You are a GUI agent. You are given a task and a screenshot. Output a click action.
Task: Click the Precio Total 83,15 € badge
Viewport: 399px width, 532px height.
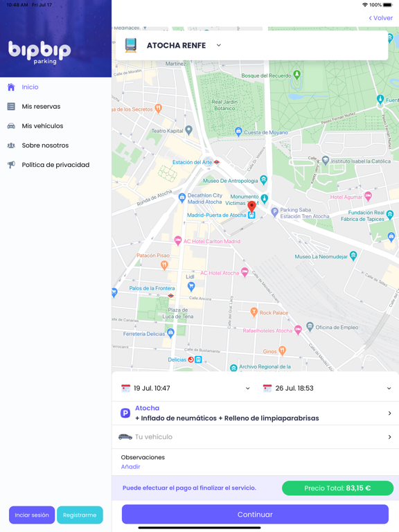click(337, 488)
